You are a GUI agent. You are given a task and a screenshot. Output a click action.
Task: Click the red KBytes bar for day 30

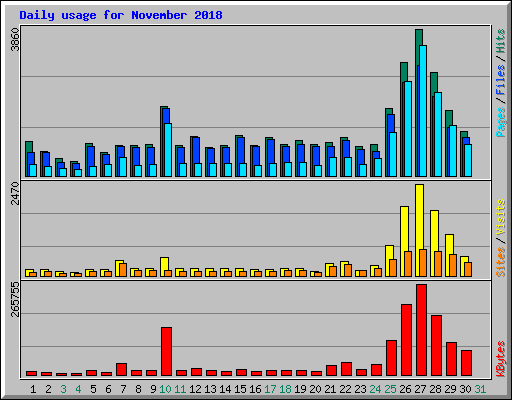tap(466, 363)
